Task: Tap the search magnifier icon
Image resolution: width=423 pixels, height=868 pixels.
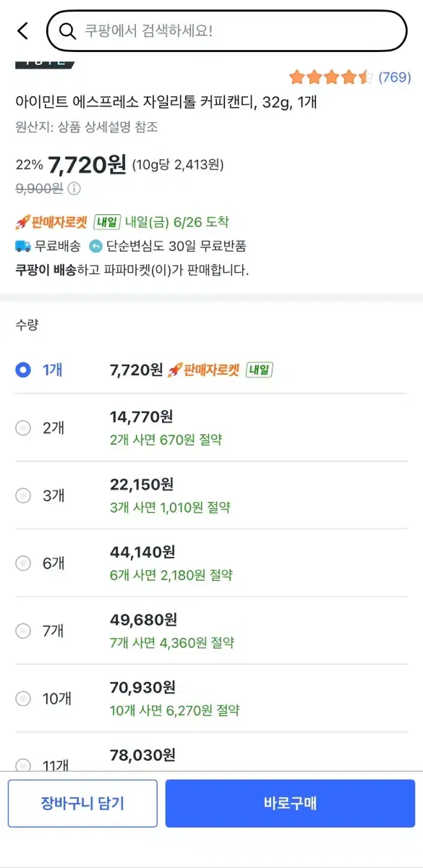Action: 67,31
